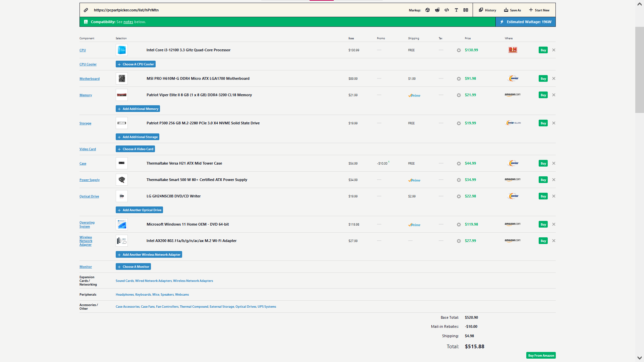Click the Video Card component link

click(88, 149)
